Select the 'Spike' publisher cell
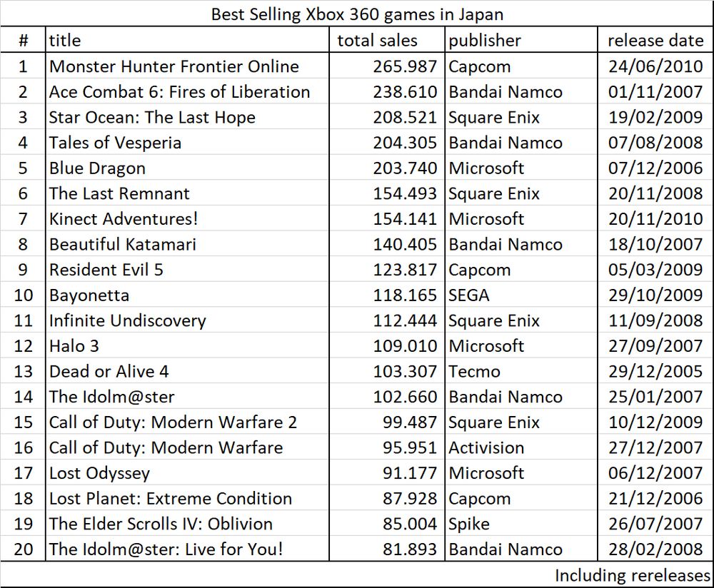The width and height of the screenshot is (714, 588). point(521,524)
